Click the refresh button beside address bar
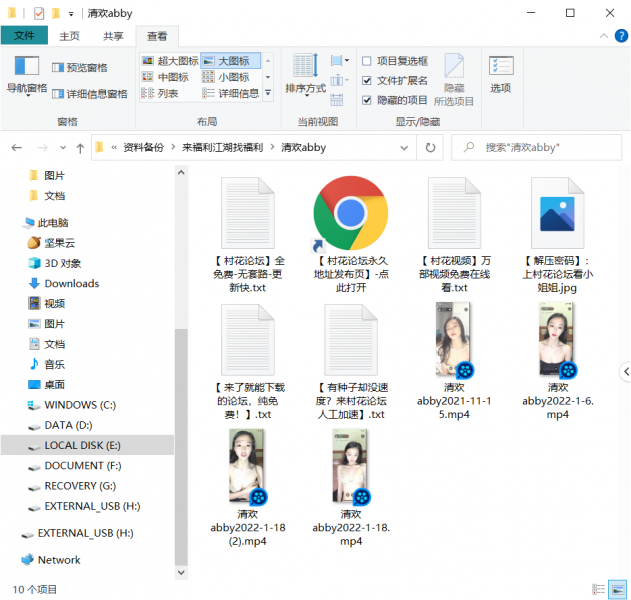631x600 pixels. (430, 147)
